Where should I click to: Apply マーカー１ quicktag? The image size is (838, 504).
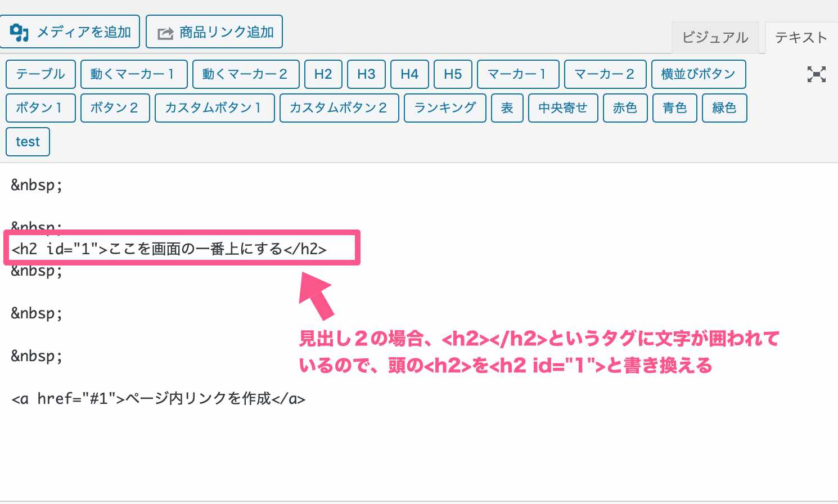point(518,74)
